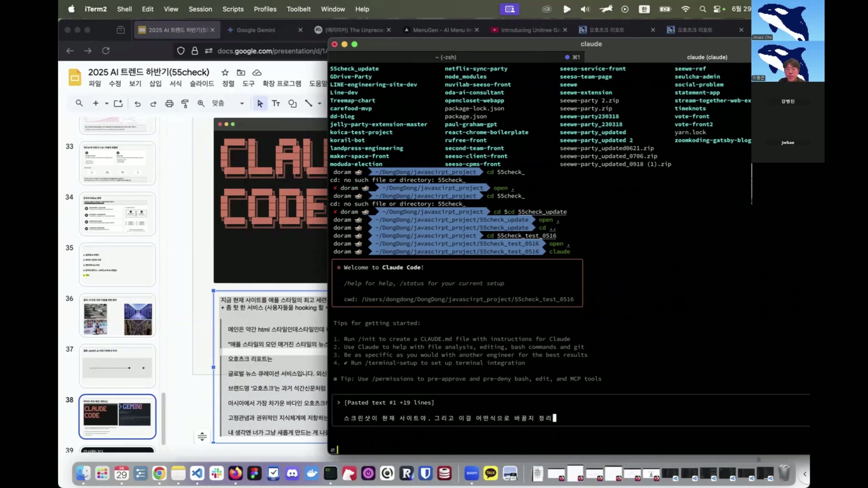The width and height of the screenshot is (868, 488).
Task: Click the paint format roller icon
Action: coord(185,103)
